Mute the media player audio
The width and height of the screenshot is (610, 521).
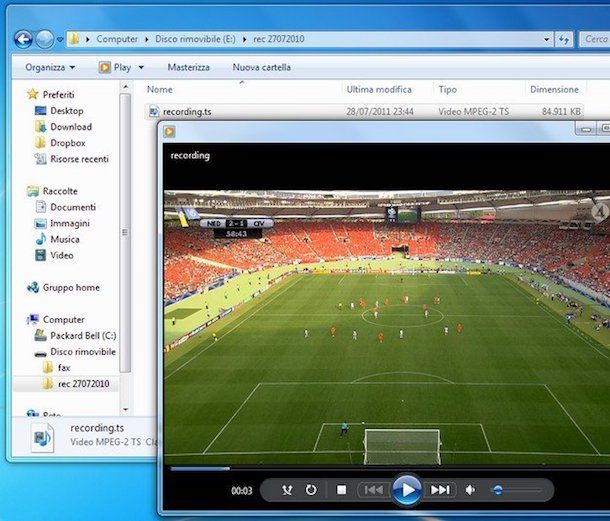pyautogui.click(x=470, y=490)
